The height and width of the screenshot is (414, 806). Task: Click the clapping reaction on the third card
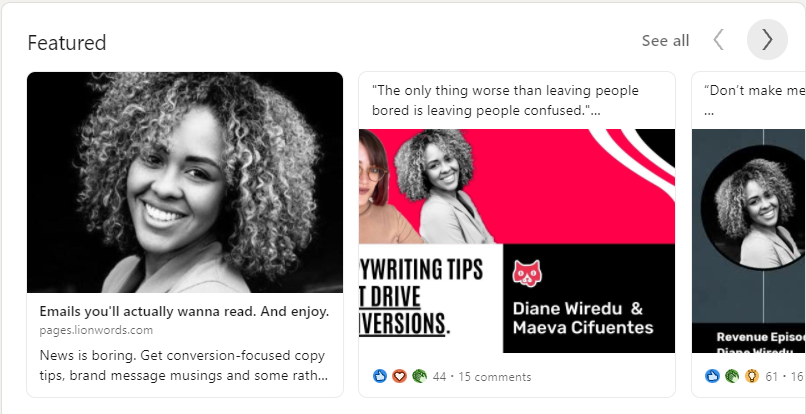click(732, 376)
